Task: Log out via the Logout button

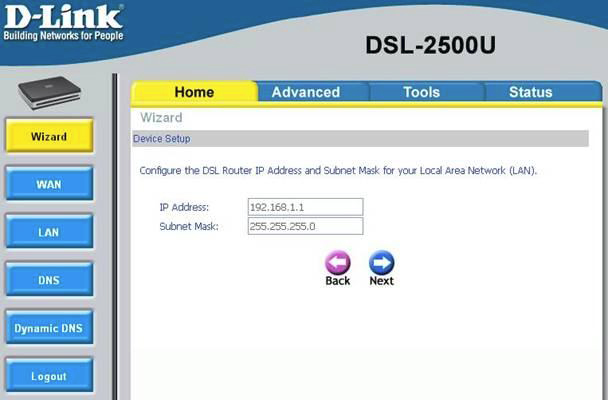Action: pos(49,376)
